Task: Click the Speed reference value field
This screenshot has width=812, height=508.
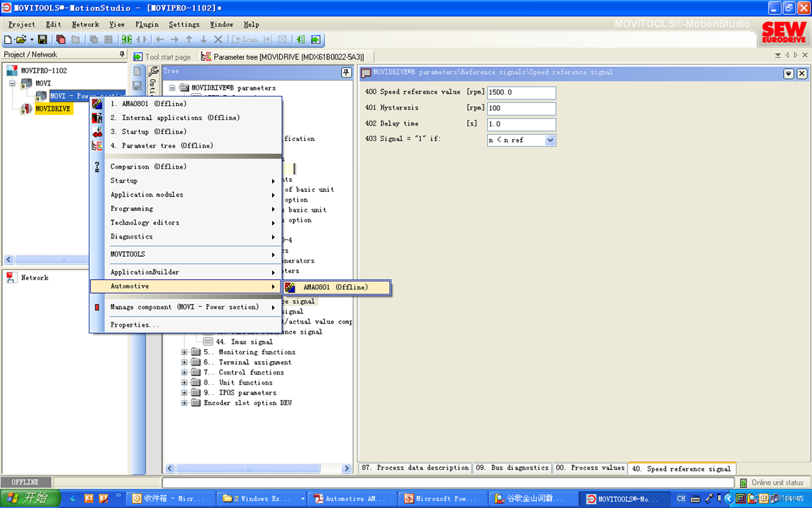Action: pyautogui.click(x=522, y=92)
